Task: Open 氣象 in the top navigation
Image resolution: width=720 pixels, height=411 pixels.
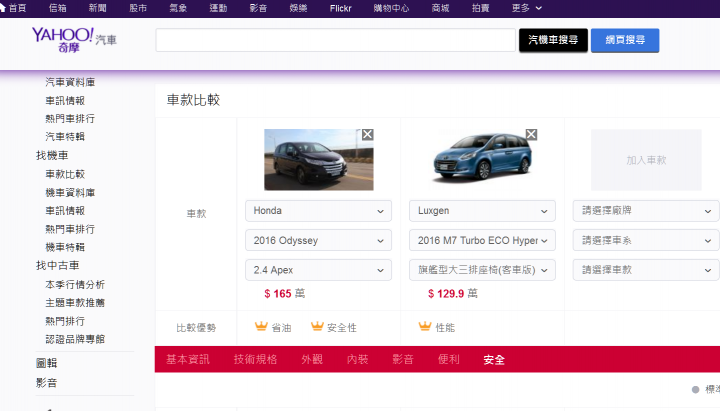Action: (x=178, y=8)
